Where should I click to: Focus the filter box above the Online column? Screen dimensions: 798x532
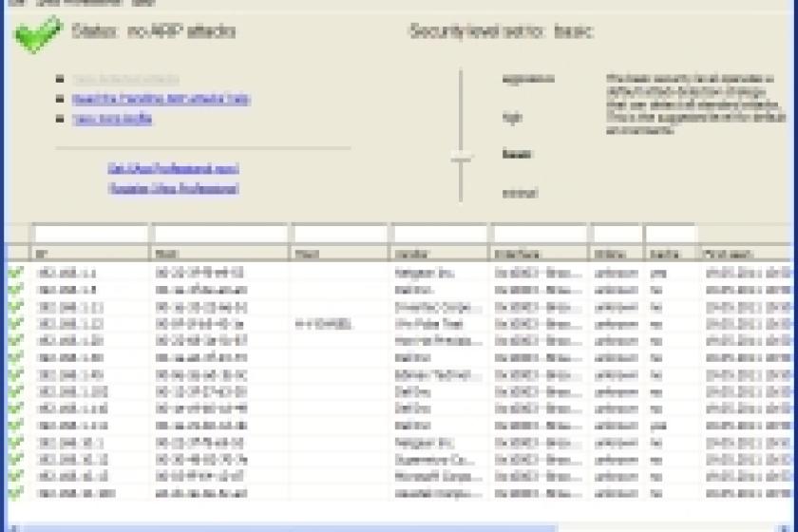point(617,234)
